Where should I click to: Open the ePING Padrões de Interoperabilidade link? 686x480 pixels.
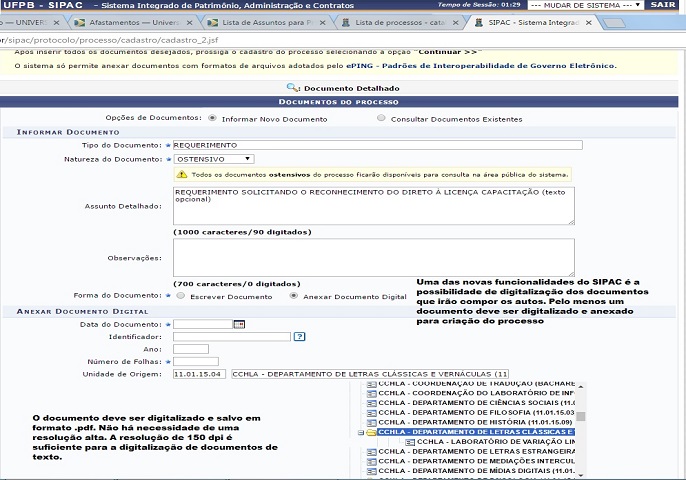[x=481, y=66]
